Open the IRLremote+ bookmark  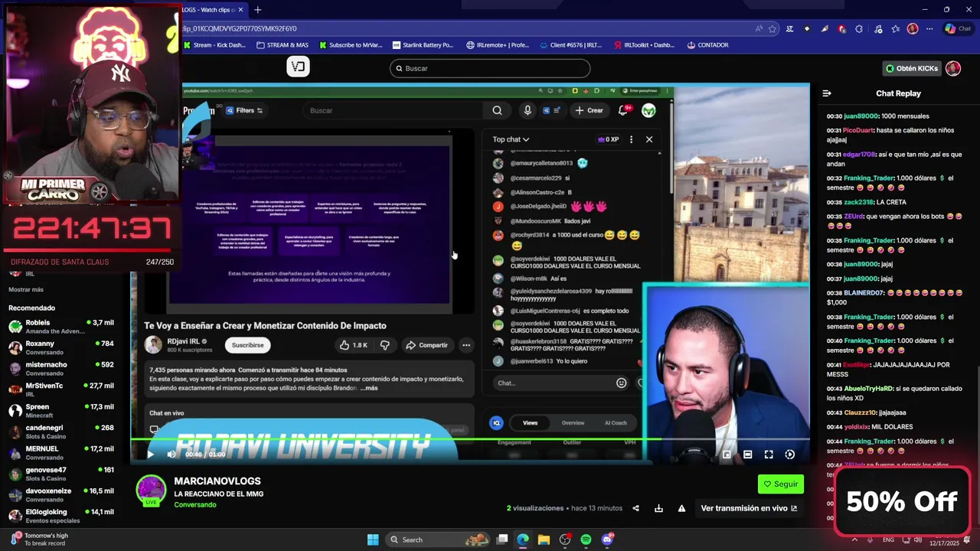pos(498,45)
